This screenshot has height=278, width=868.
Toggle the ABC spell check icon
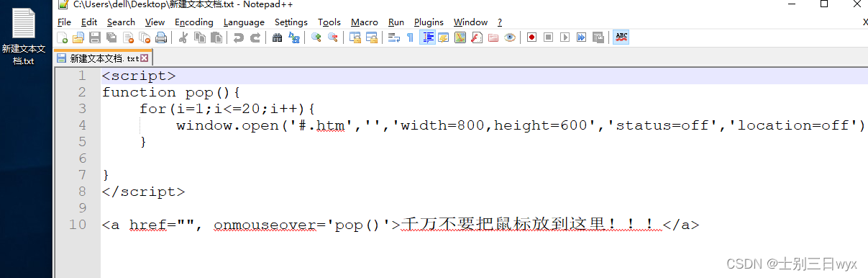pyautogui.click(x=621, y=37)
